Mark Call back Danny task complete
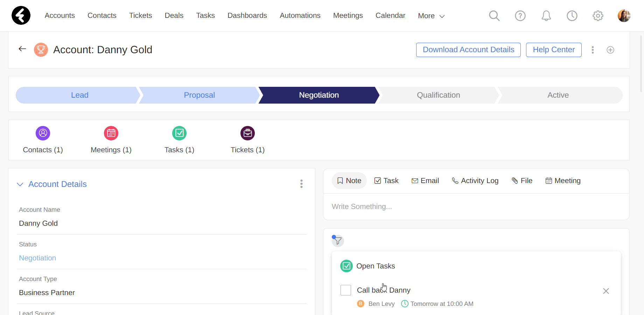 [x=346, y=290]
